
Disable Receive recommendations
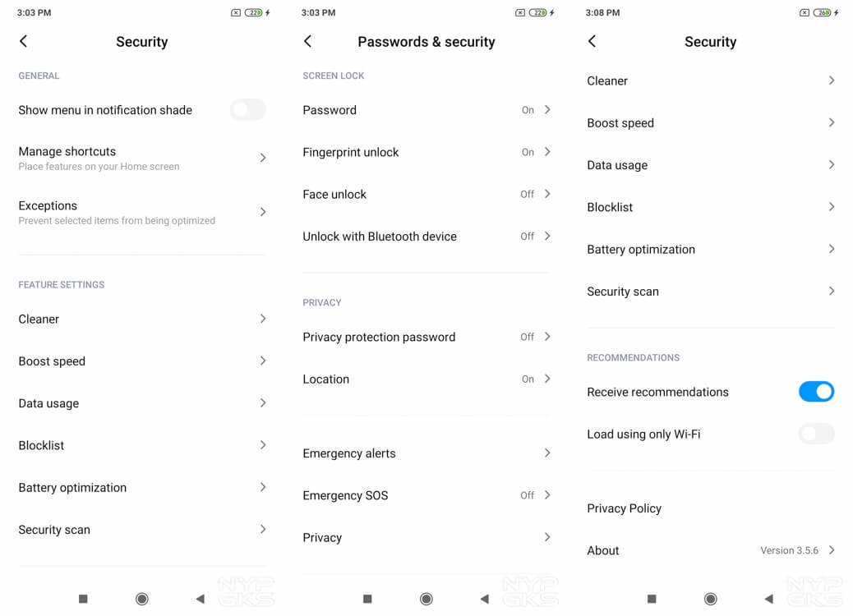[x=816, y=392]
